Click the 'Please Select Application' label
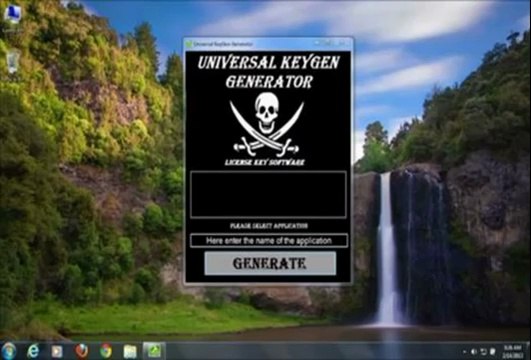 [269, 226]
